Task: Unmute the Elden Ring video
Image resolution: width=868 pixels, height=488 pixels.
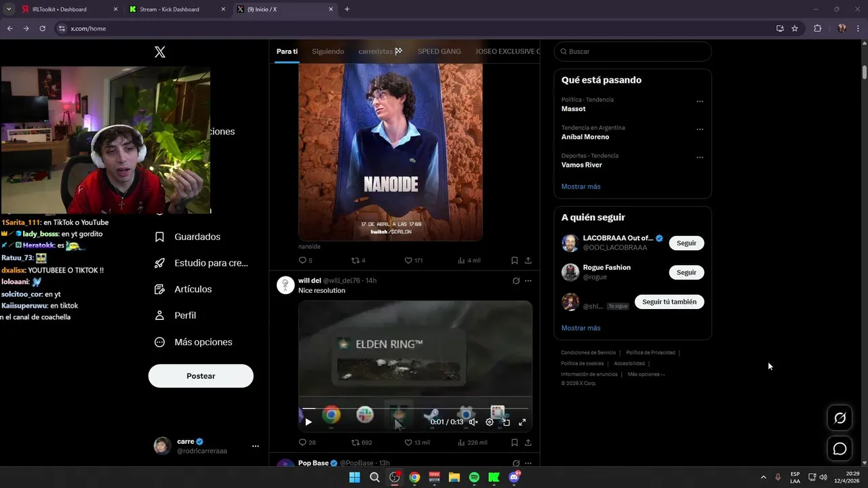Action: [x=473, y=422]
